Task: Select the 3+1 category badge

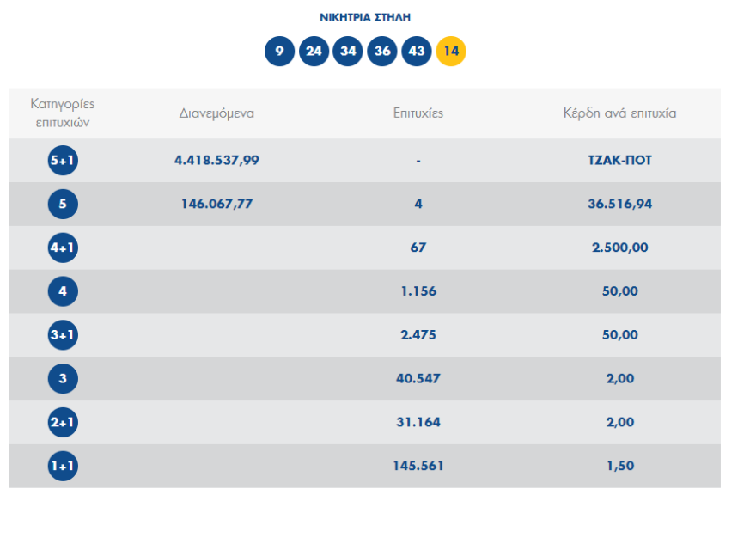Action: click(63, 335)
